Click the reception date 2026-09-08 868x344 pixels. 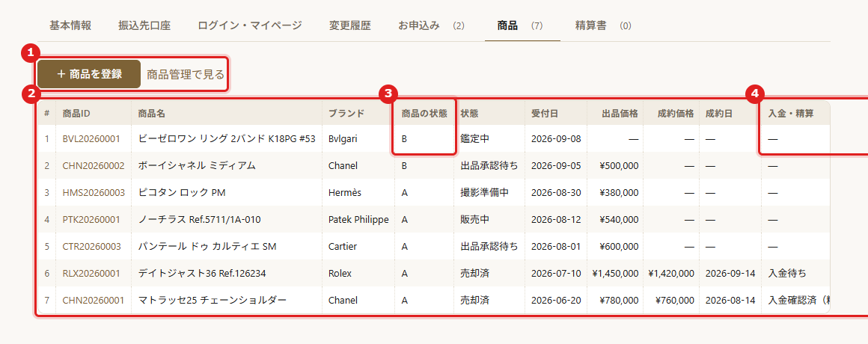[556, 139]
